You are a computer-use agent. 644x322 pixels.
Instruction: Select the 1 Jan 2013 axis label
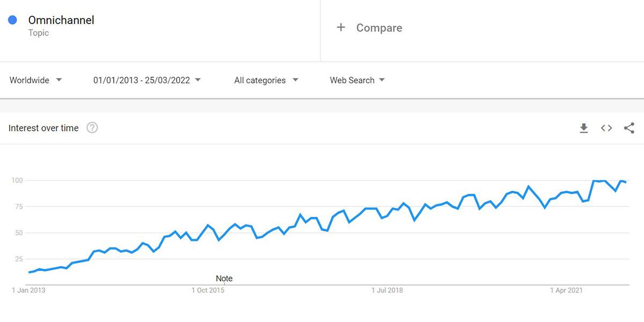click(x=28, y=290)
